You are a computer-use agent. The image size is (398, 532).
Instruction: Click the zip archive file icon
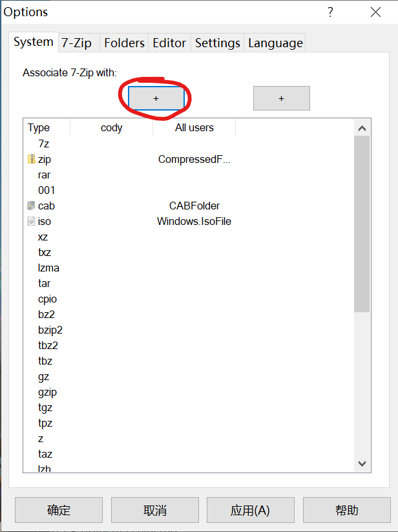click(32, 159)
